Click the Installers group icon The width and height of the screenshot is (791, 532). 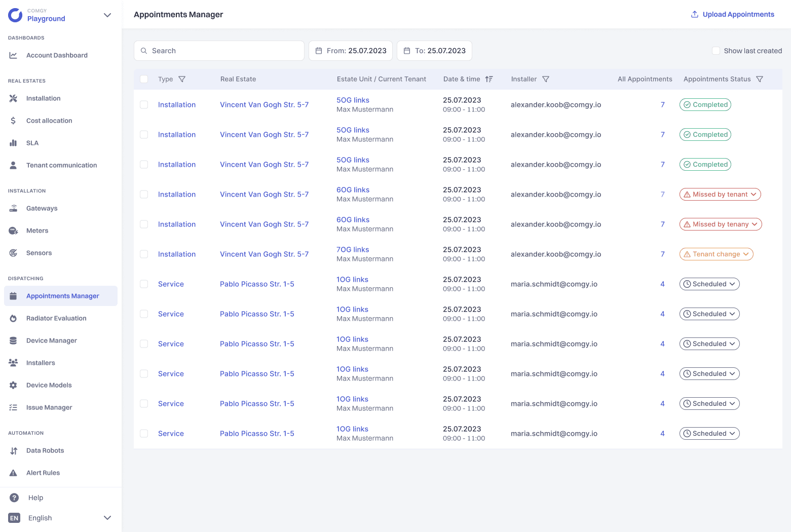pos(13,363)
